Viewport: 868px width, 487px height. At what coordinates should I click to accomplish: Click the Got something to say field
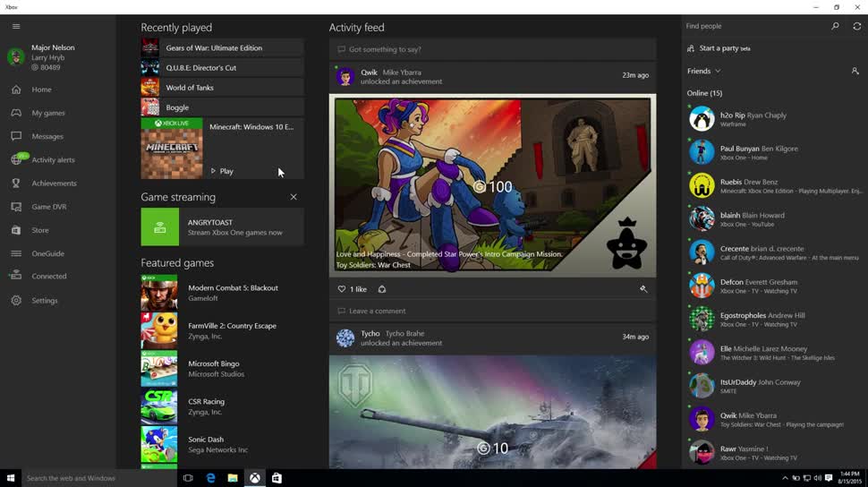(x=493, y=49)
